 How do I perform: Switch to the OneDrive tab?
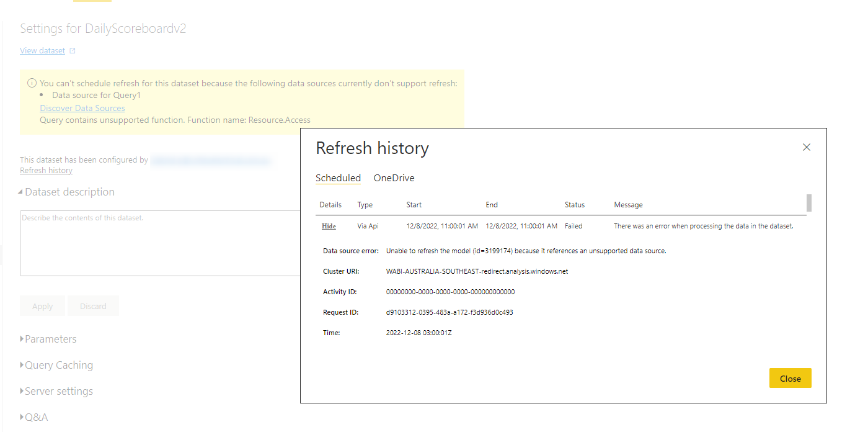click(394, 178)
